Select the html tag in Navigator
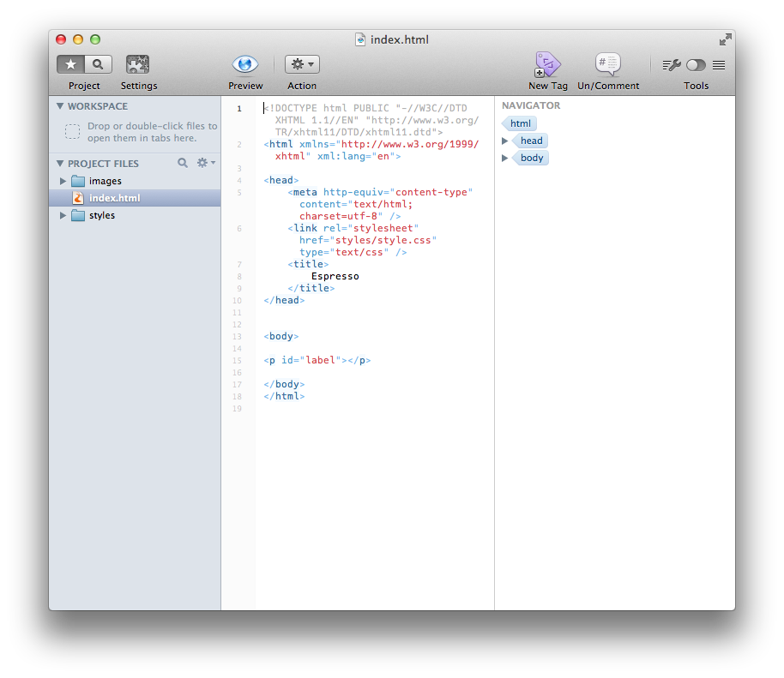 [520, 123]
